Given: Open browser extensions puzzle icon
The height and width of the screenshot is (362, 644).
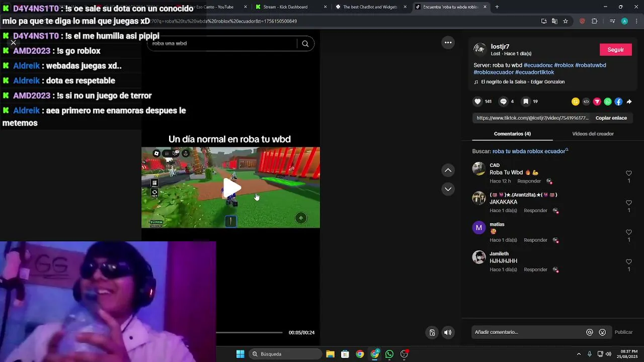Looking at the screenshot, I should pos(595,21).
